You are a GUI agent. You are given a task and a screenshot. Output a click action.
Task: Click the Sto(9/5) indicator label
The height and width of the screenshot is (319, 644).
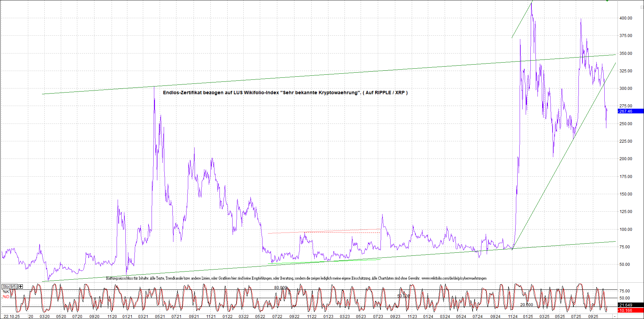tap(9, 286)
